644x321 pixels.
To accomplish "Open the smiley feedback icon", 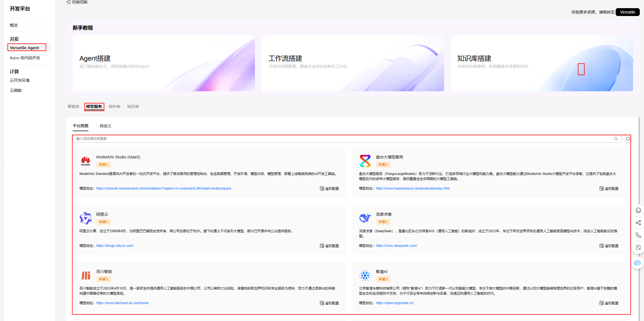I will [x=638, y=210].
